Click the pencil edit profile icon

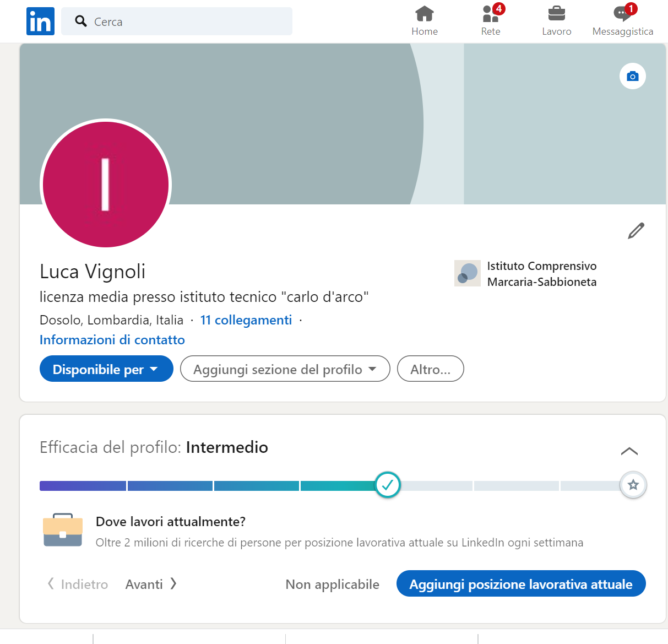(636, 231)
